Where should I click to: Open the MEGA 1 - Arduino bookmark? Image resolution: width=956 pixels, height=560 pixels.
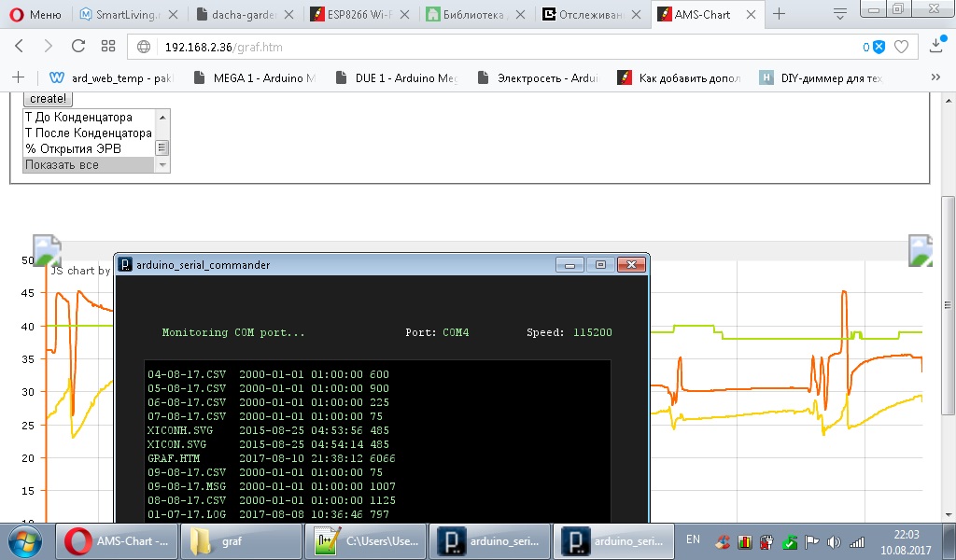[255, 78]
